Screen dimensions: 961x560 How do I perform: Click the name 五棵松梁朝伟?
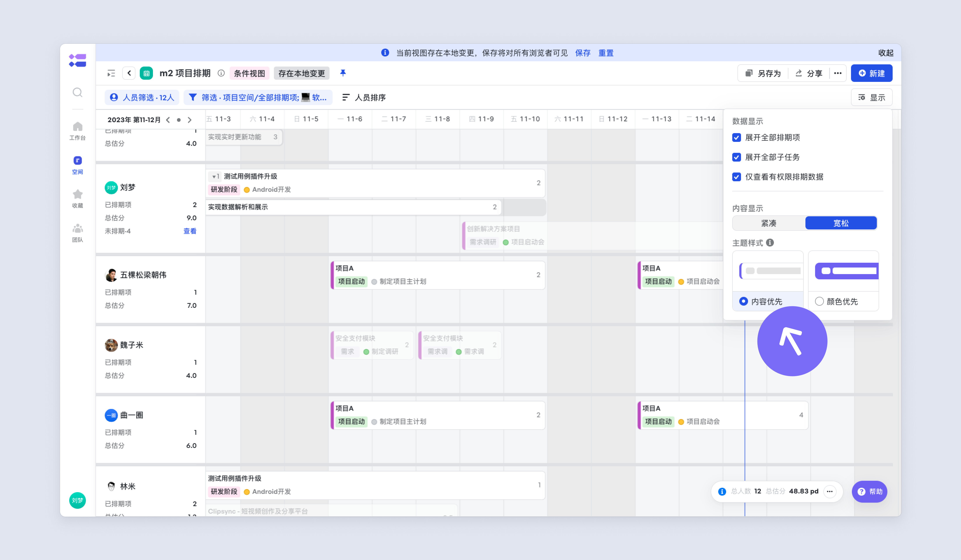[143, 275]
